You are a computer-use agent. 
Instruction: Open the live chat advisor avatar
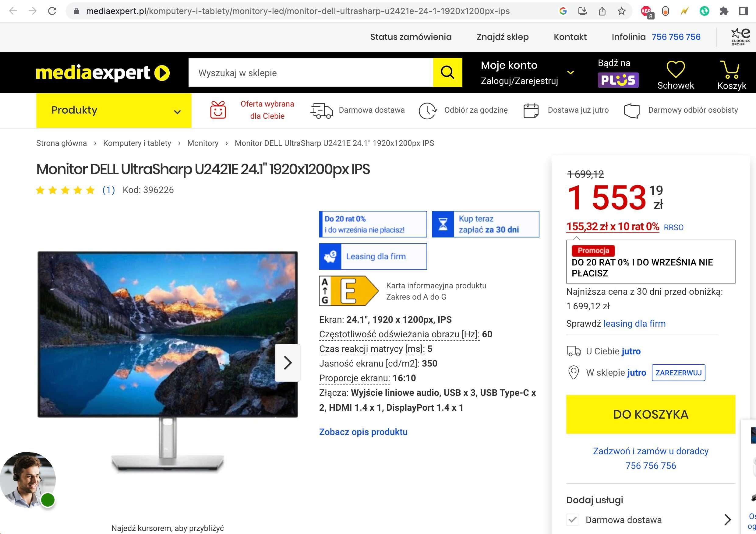point(27,480)
